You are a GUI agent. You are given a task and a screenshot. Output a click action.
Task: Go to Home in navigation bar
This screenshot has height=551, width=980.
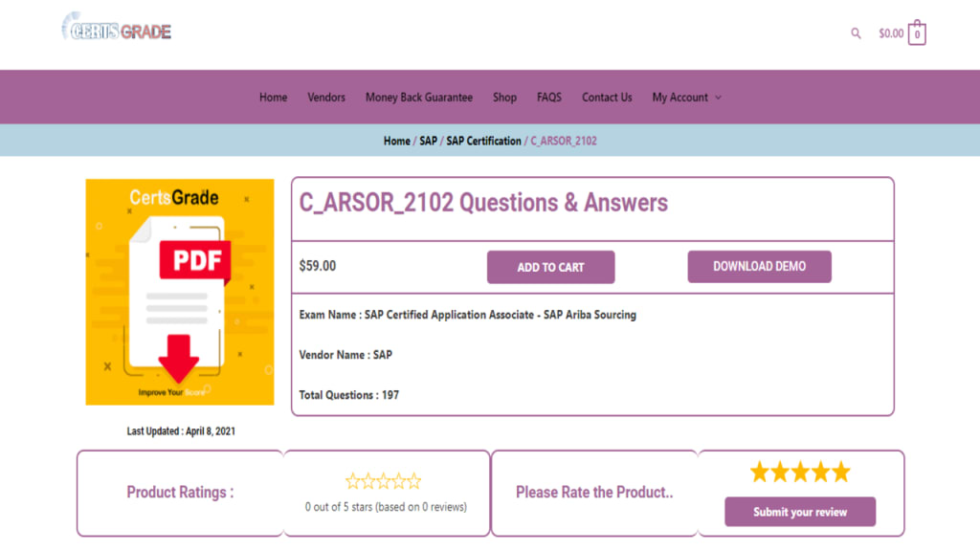273,98
